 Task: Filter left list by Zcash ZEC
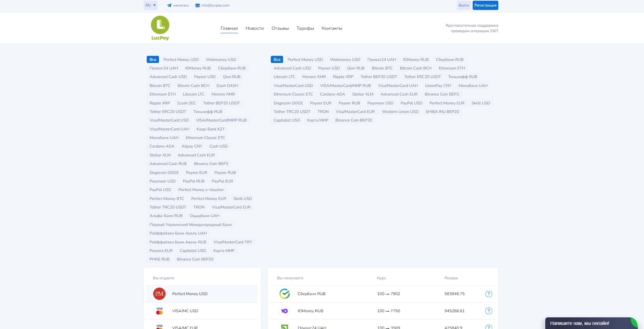tap(186, 103)
